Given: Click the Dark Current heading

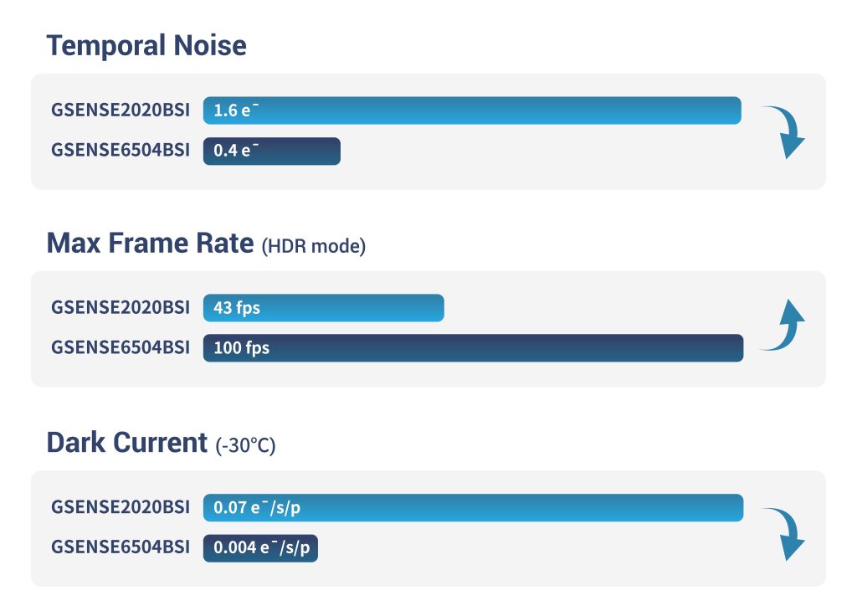Looking at the screenshot, I should [x=127, y=442].
